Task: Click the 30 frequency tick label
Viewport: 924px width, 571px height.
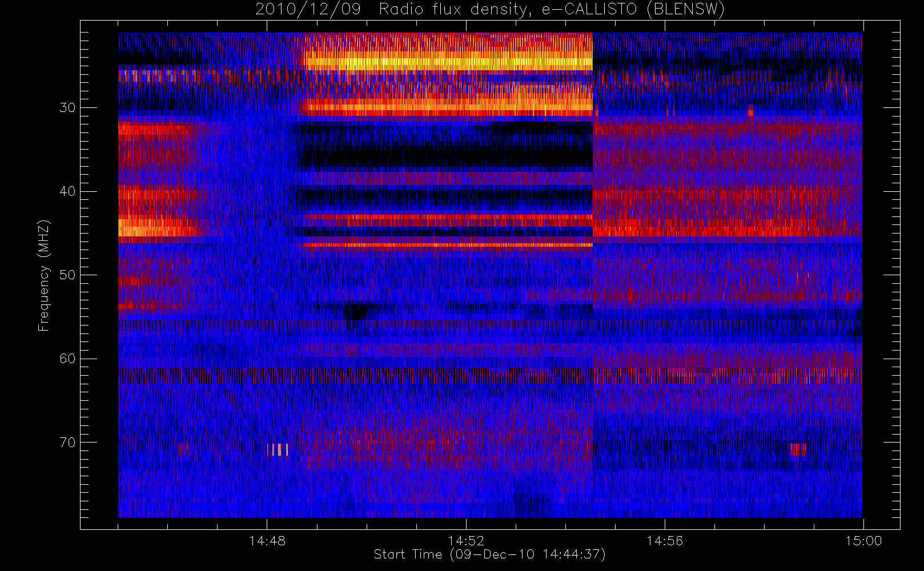Action: point(67,108)
